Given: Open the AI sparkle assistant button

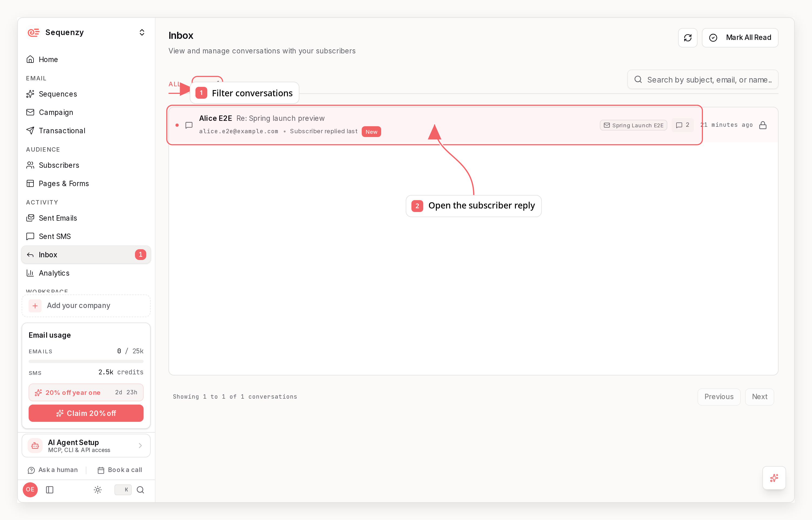Looking at the screenshot, I should coord(774,478).
